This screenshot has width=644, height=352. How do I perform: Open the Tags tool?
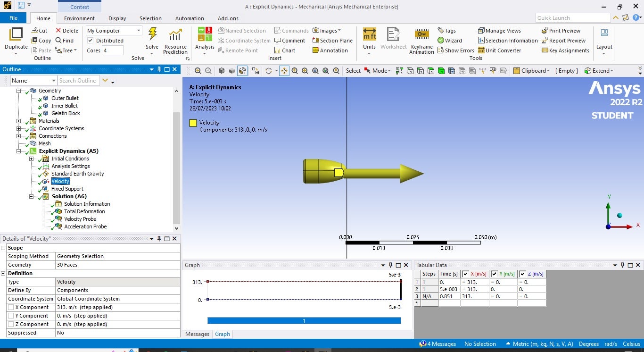(x=446, y=31)
